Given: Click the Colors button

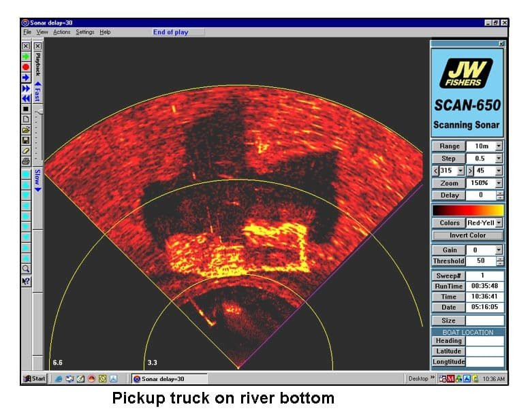Looking at the screenshot, I should (x=449, y=222).
